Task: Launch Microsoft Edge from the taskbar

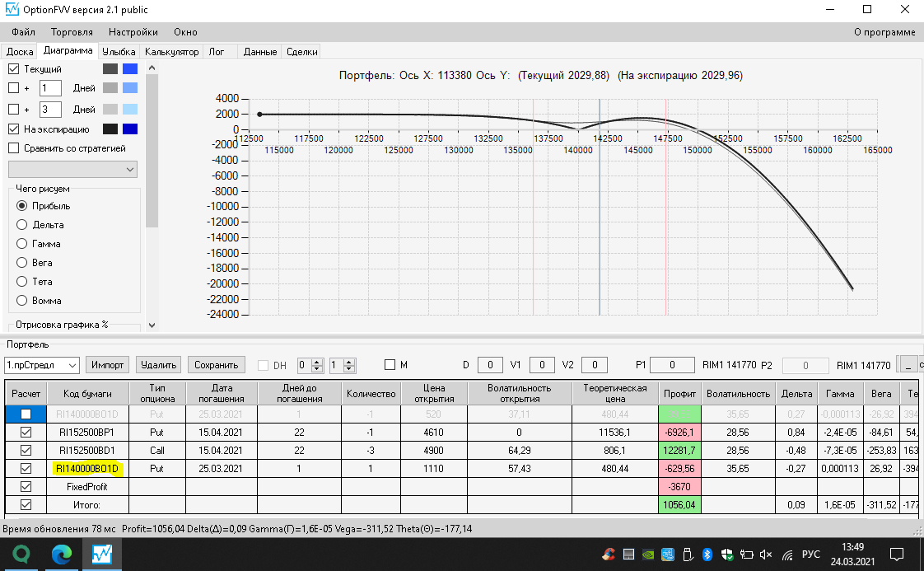Action: (x=61, y=555)
